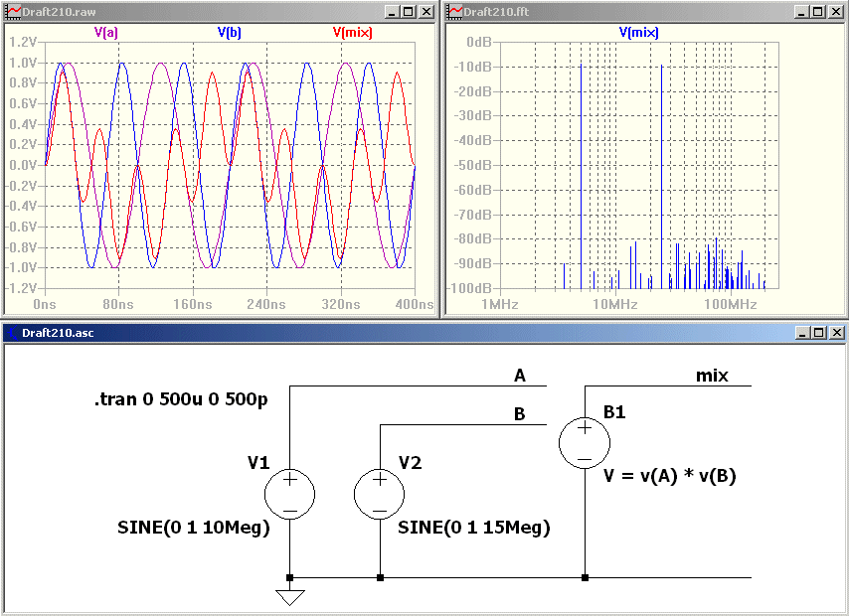
Task: Click the Draft210.raw window icon
Action: click(x=13, y=11)
